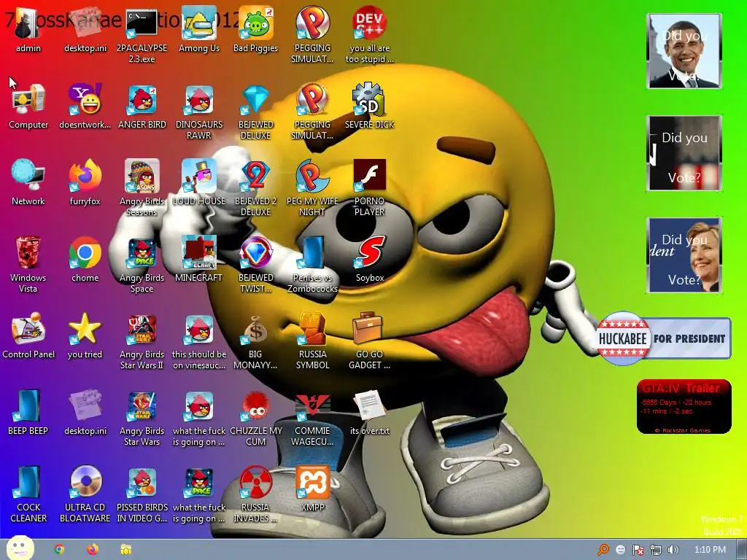Select the PISSED BIRDS IN VIDEO G... icon
Screen dimensions: 747x560
142,482
